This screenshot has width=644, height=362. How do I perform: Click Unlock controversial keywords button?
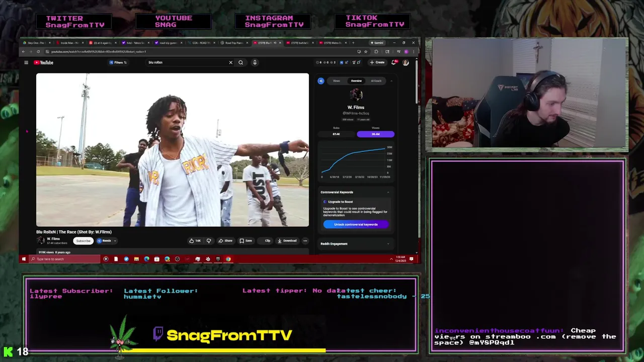pyautogui.click(x=356, y=224)
